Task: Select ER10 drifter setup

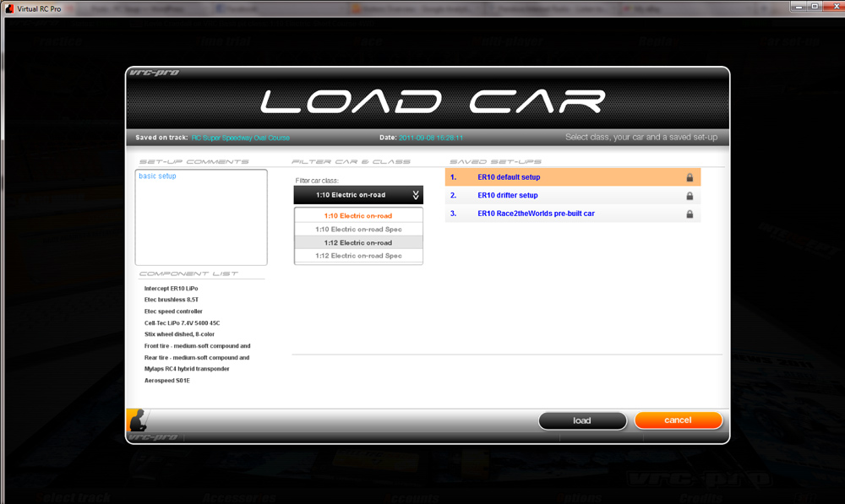Action: 573,196
